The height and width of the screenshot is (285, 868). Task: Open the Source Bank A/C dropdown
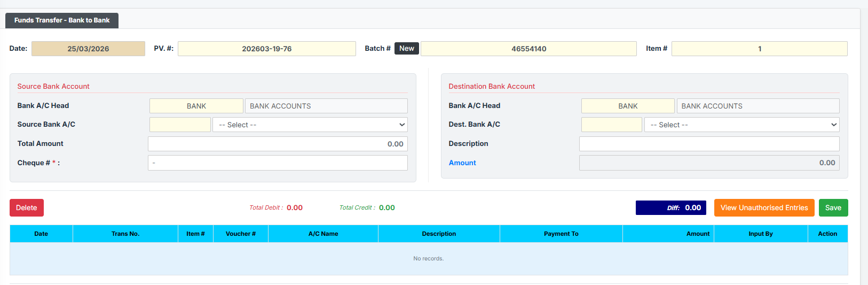click(310, 125)
